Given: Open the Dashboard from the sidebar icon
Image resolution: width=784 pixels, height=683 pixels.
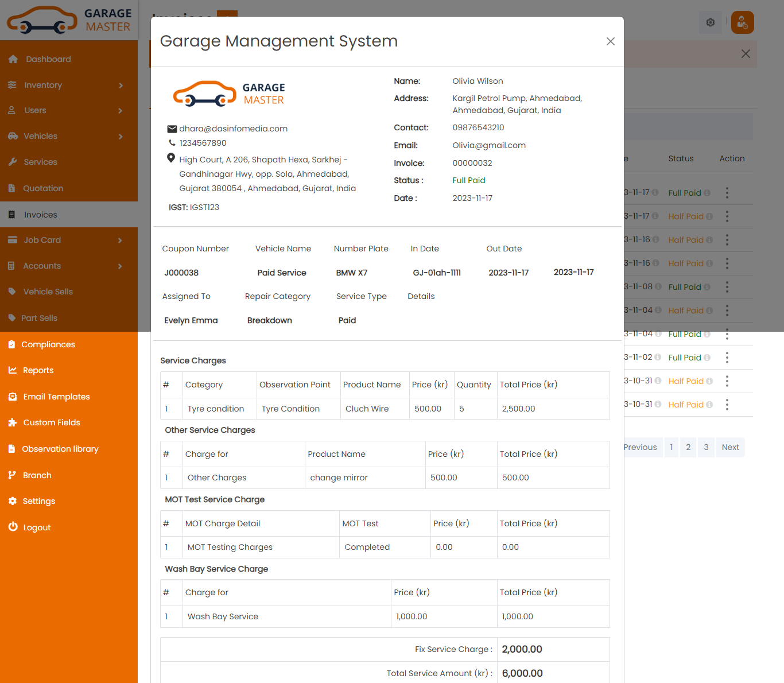Looking at the screenshot, I should point(13,59).
